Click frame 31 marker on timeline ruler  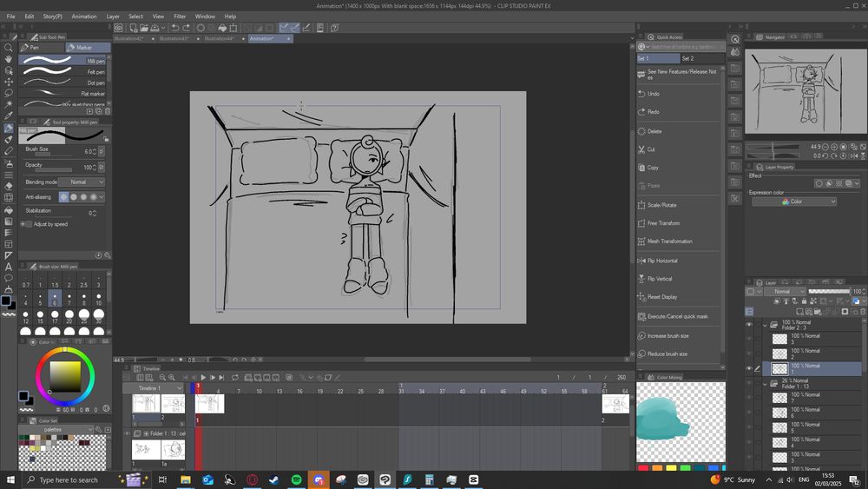click(401, 389)
